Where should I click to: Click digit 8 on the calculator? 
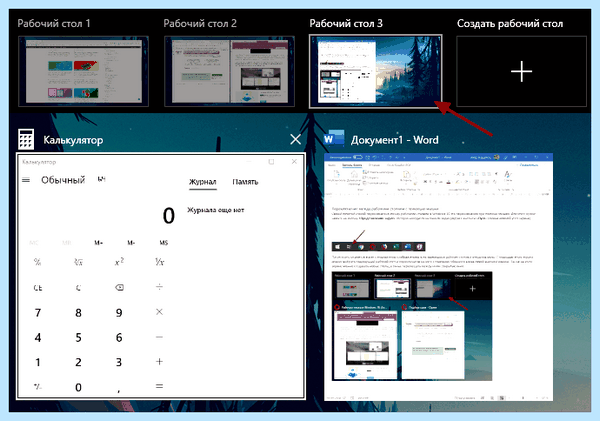tap(78, 313)
